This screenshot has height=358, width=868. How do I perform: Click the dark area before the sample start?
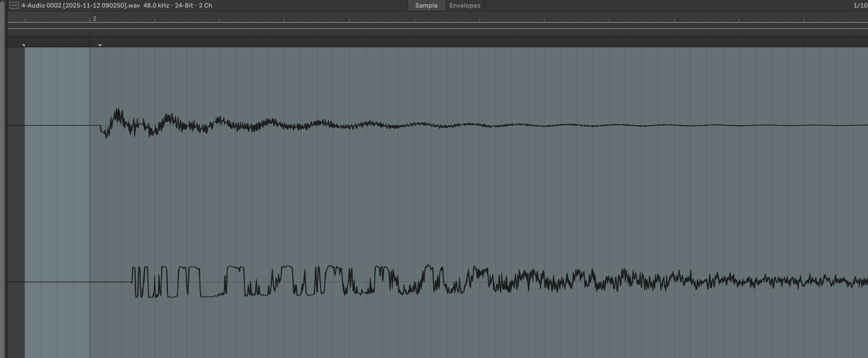pyautogui.click(x=16, y=202)
